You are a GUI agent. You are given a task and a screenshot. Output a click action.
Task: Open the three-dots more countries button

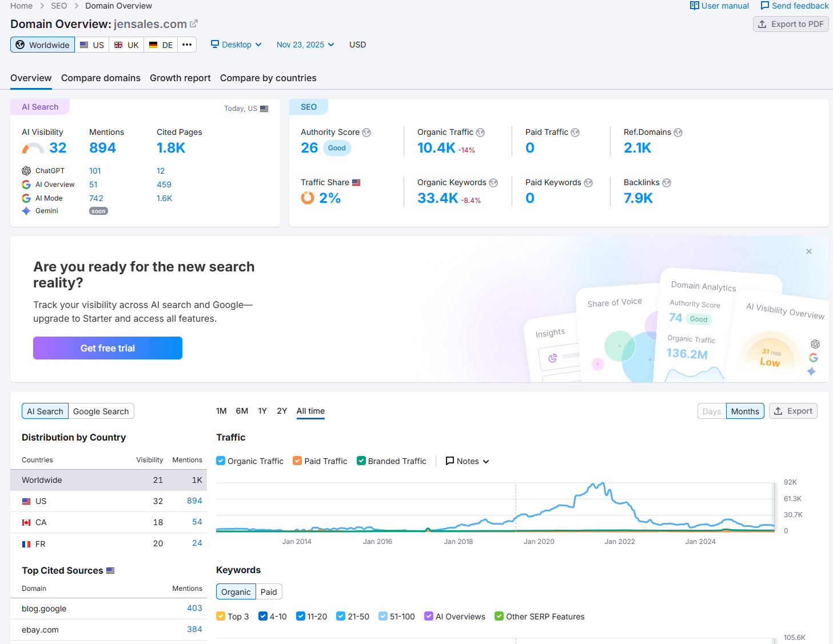(x=187, y=45)
